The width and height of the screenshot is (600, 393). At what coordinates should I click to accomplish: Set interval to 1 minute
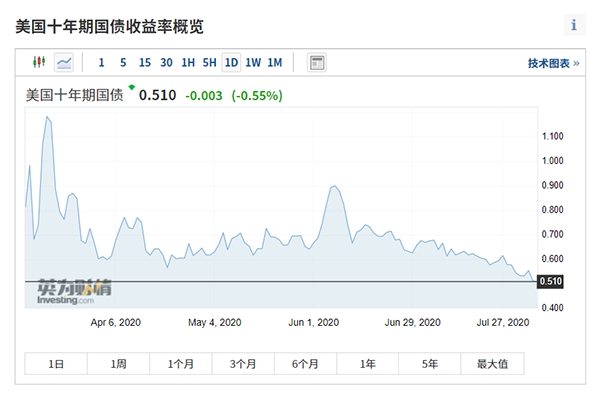[101, 62]
